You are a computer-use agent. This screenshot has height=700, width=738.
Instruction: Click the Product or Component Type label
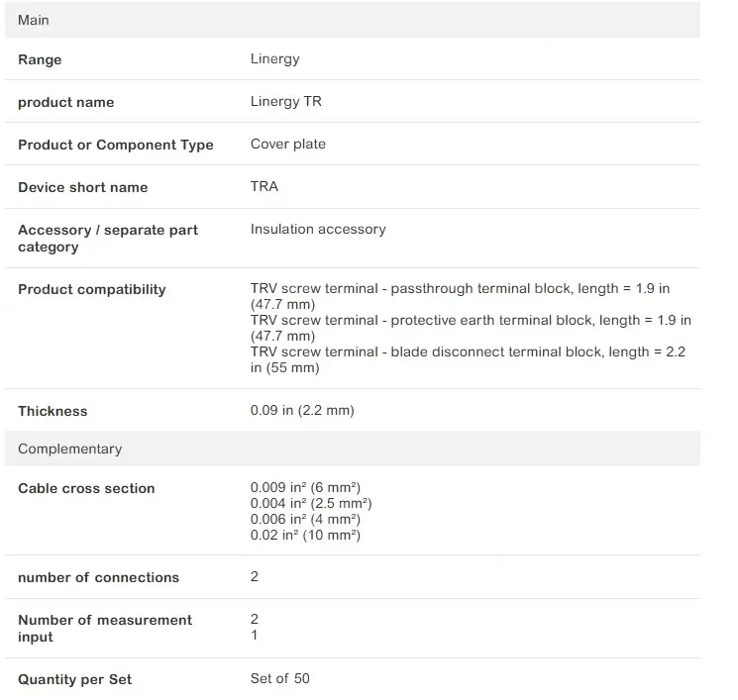(115, 145)
